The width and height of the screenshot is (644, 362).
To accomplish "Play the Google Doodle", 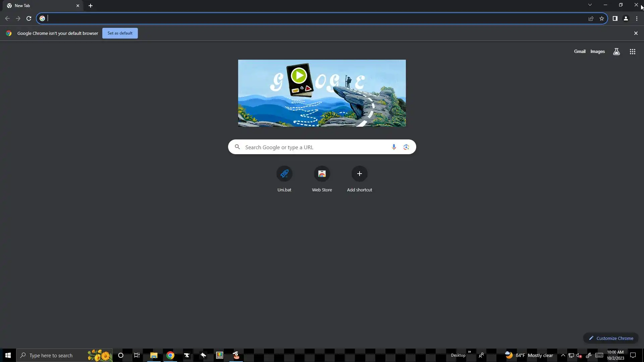I will point(299,76).
